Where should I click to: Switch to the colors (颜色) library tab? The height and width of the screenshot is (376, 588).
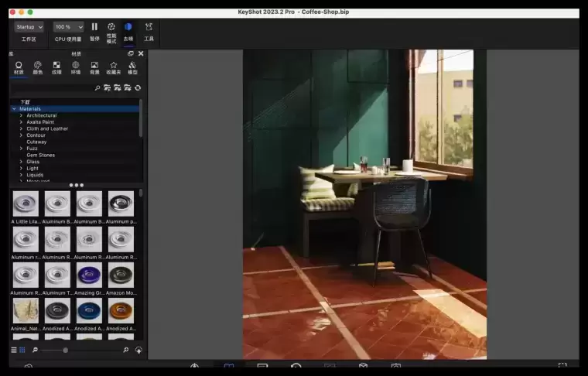click(x=37, y=68)
